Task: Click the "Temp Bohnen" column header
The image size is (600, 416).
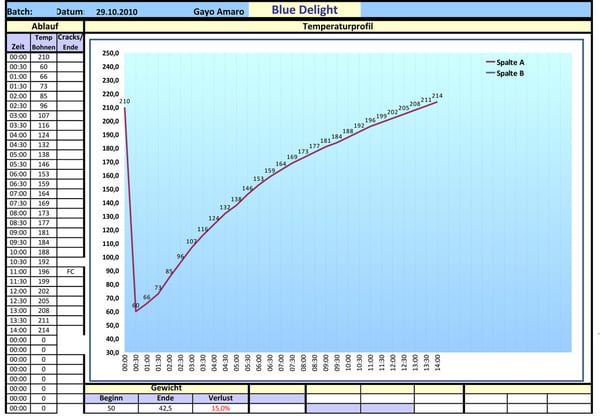Action: click(44, 43)
